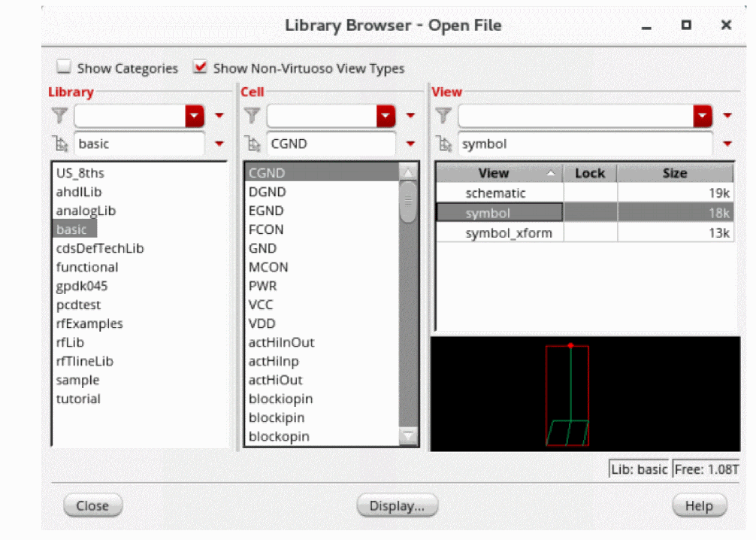Select the VDD cell in list
756x540 pixels.
click(262, 323)
